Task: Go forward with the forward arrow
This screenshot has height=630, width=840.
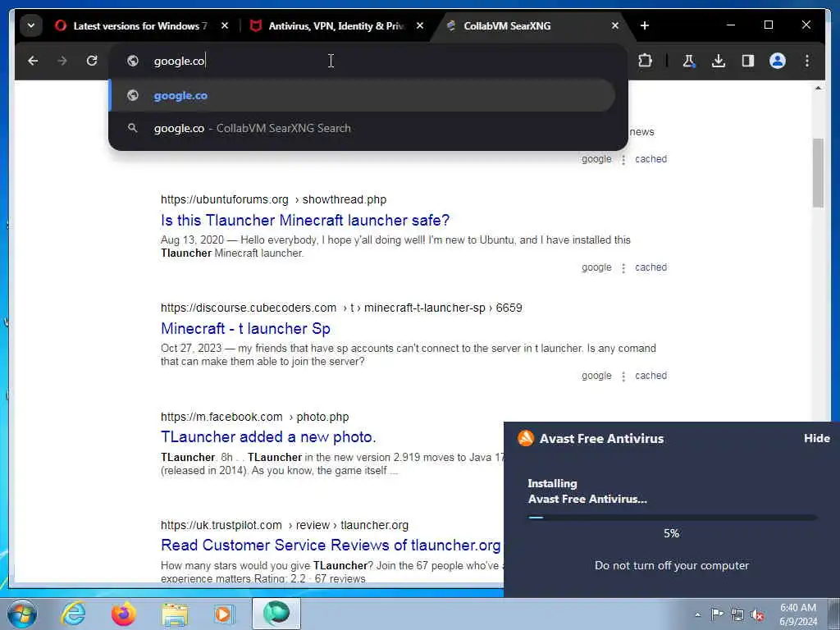Action: pos(62,61)
